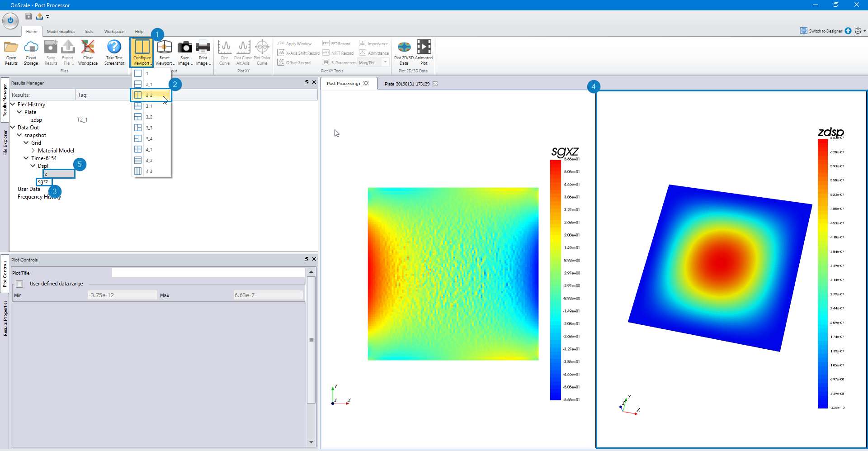Viewport: 868px width, 451px height.
Task: Collapse the Time-6154 node
Action: [x=26, y=158]
